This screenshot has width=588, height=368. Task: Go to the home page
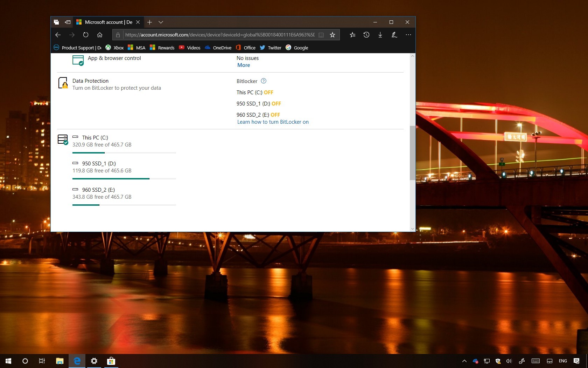point(100,35)
